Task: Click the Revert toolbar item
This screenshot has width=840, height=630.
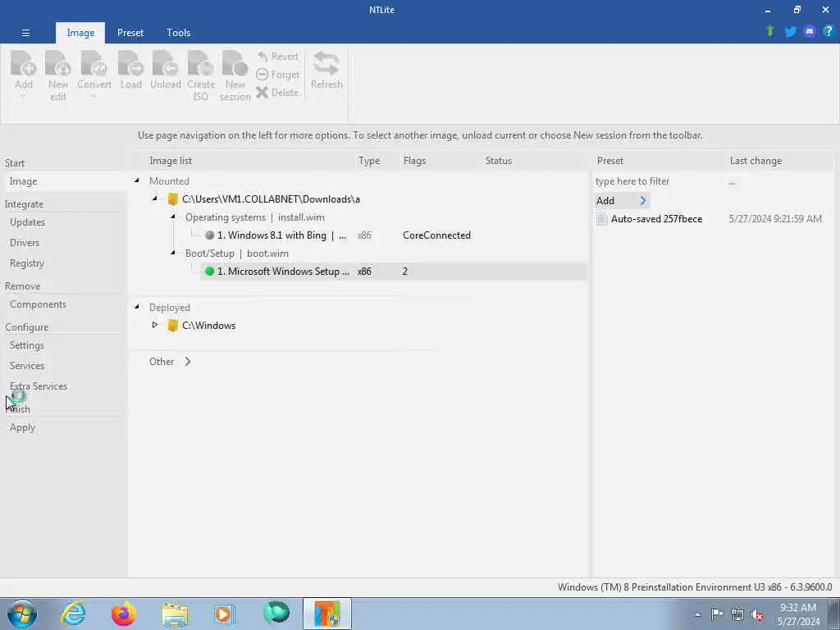Action: (x=277, y=57)
